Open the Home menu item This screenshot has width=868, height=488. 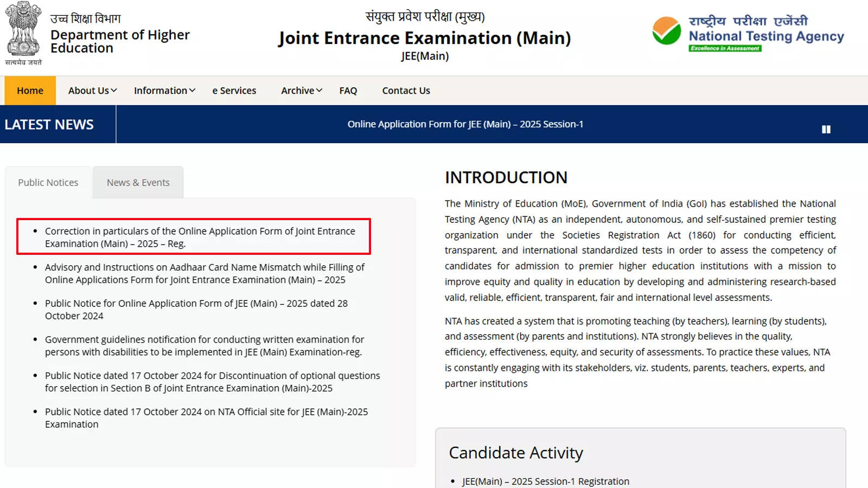(29, 91)
